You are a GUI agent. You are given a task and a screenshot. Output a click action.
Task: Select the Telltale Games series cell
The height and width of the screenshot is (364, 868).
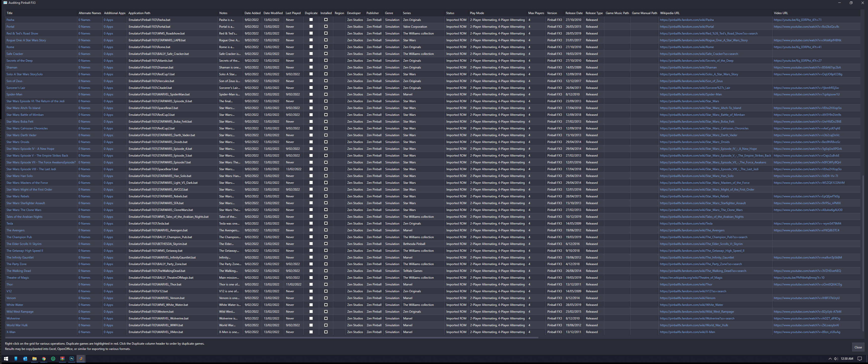423,271
